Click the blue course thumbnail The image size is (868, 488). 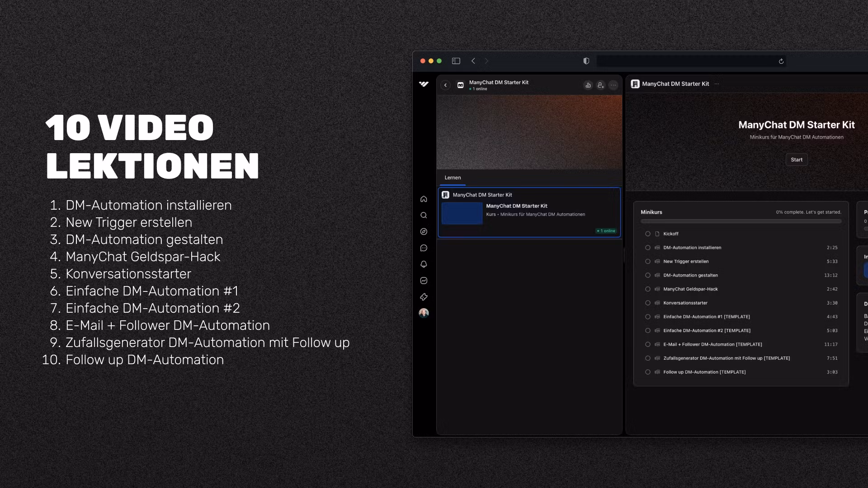[462, 213]
